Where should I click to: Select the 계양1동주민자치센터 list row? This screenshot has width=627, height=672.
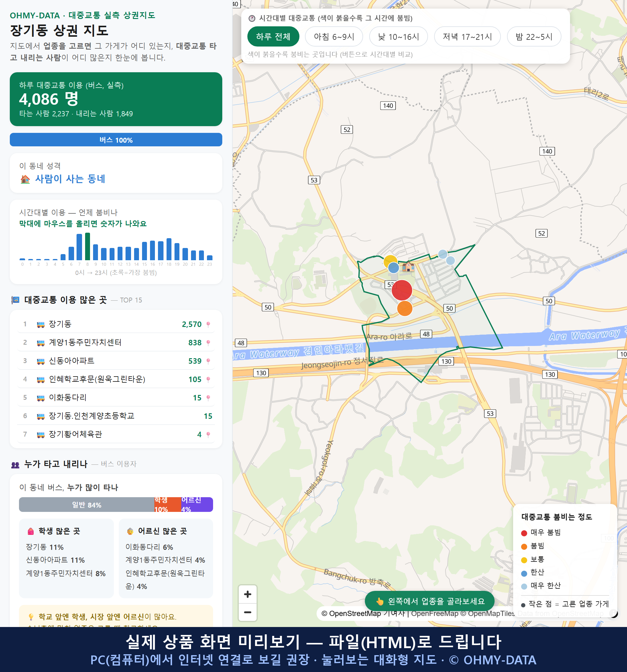tap(116, 343)
